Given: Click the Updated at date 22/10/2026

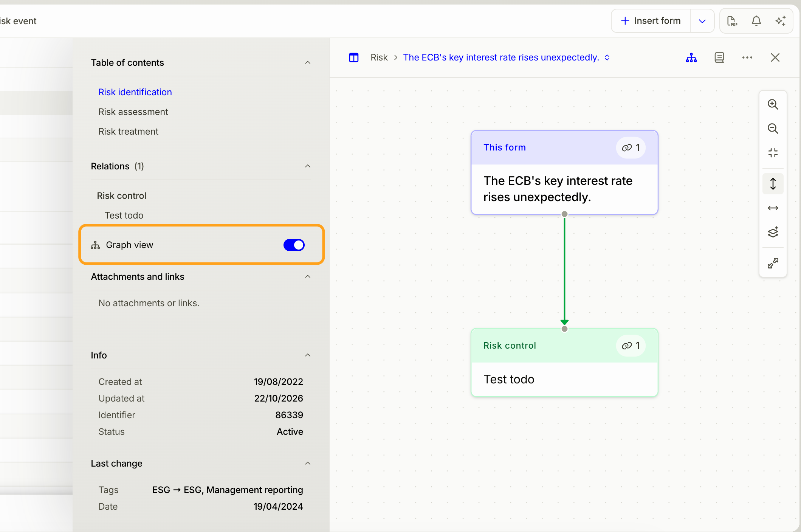Looking at the screenshot, I should (x=279, y=399).
